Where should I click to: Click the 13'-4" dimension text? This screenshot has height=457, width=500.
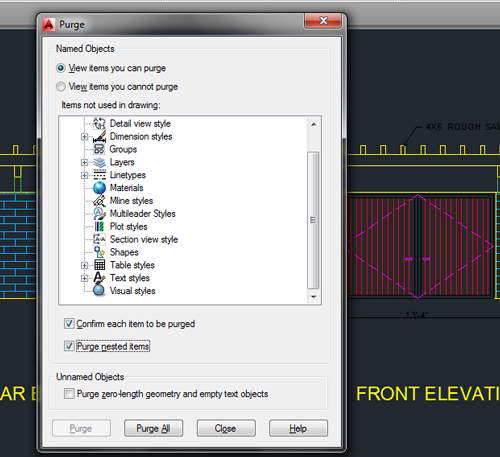pos(417,315)
